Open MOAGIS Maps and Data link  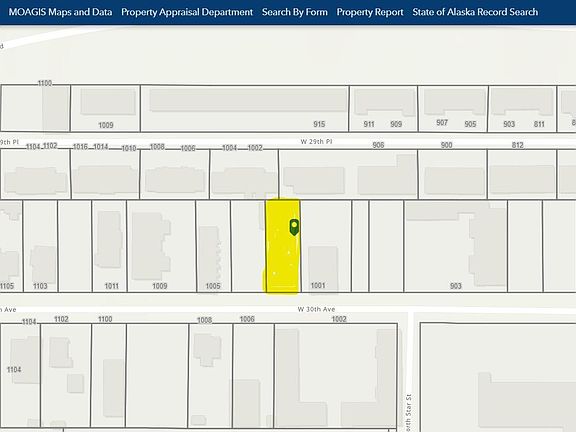(x=60, y=12)
